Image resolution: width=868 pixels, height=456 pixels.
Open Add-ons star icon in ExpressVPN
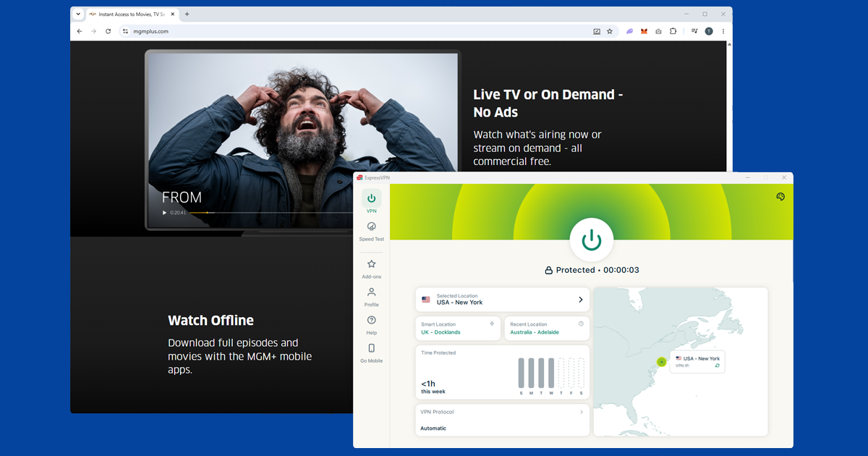(x=371, y=264)
